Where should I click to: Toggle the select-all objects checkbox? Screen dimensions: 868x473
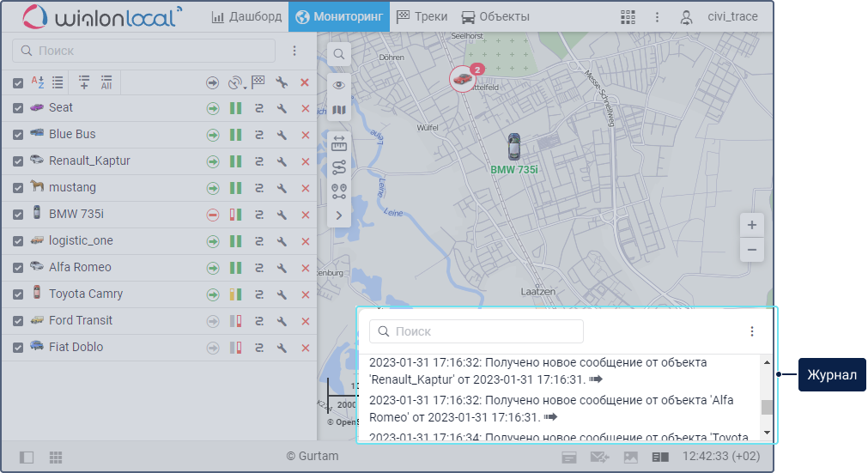click(18, 82)
